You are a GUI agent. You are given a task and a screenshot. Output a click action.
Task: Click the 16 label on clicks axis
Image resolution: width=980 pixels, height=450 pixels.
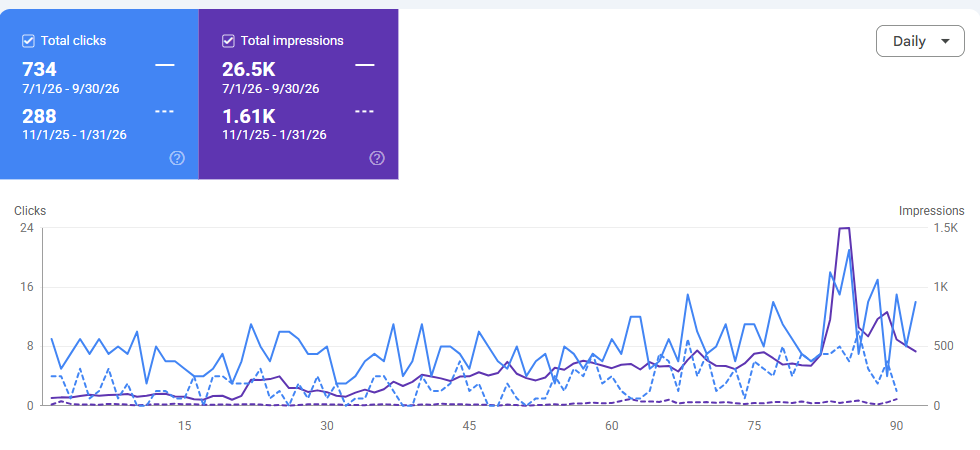[26, 288]
